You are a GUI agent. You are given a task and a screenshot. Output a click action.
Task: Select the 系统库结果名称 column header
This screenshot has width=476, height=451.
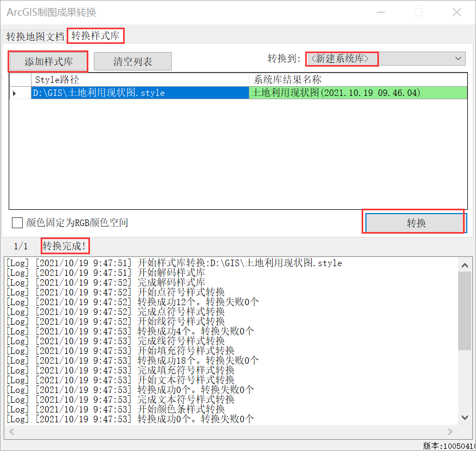click(x=358, y=80)
